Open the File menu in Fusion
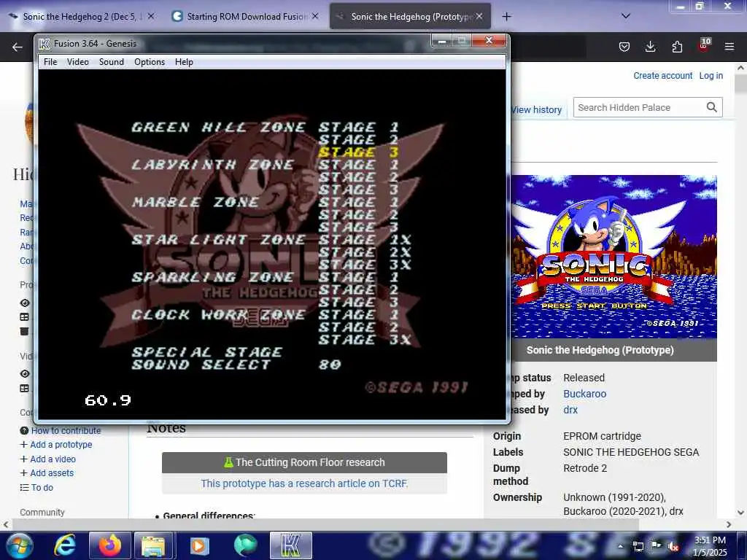747x560 pixels. 50,62
